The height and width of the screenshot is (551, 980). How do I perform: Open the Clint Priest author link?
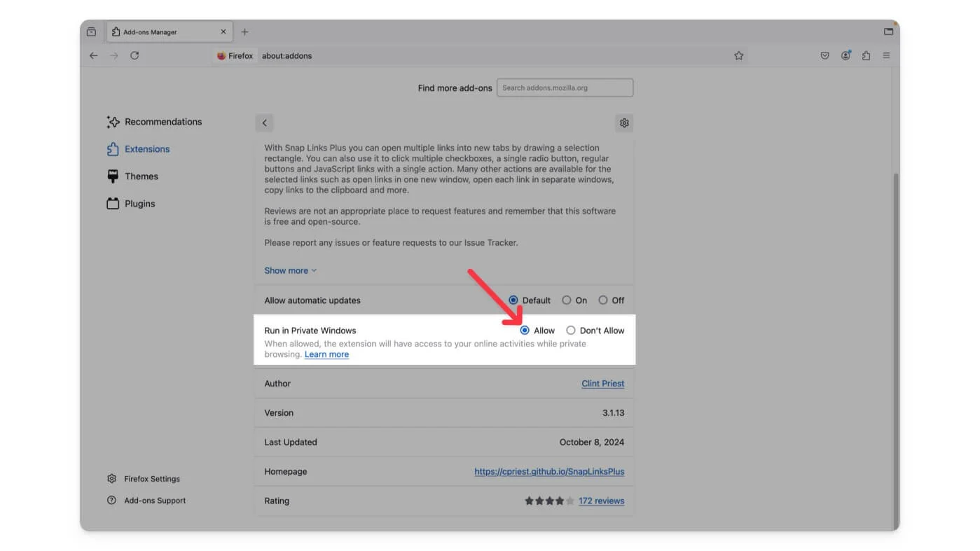[602, 384]
